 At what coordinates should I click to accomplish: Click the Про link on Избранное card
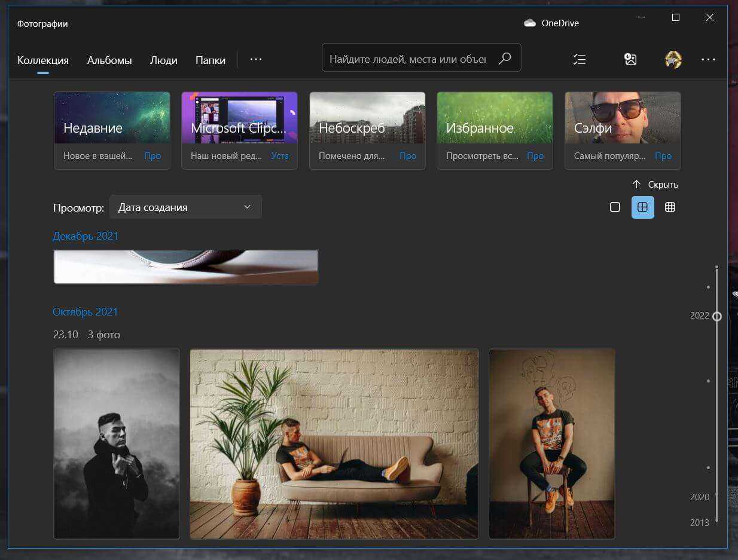pos(535,156)
